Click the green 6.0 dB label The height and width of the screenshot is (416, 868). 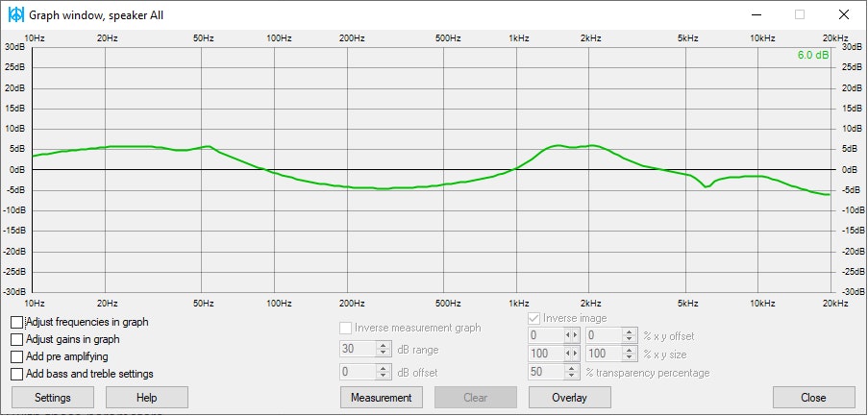click(812, 56)
